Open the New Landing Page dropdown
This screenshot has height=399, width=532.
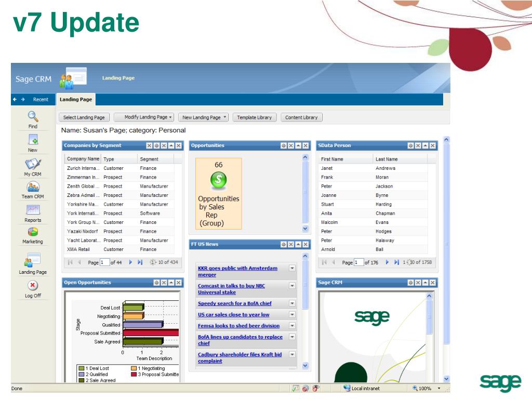pos(203,117)
